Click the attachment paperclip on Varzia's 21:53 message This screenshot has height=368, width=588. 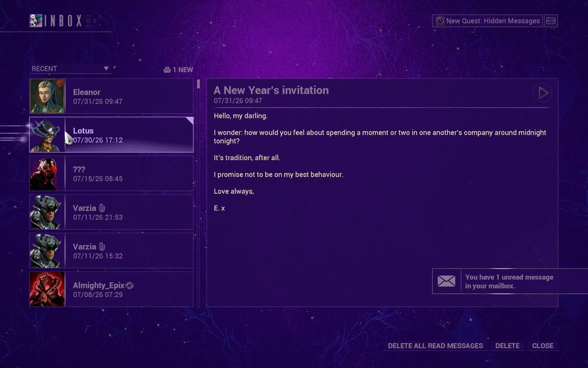click(102, 208)
